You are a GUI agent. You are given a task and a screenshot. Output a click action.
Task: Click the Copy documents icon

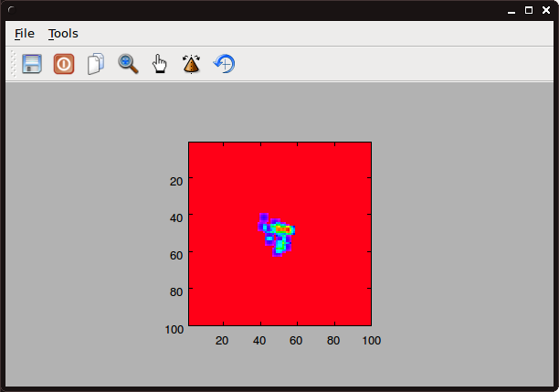coord(96,64)
